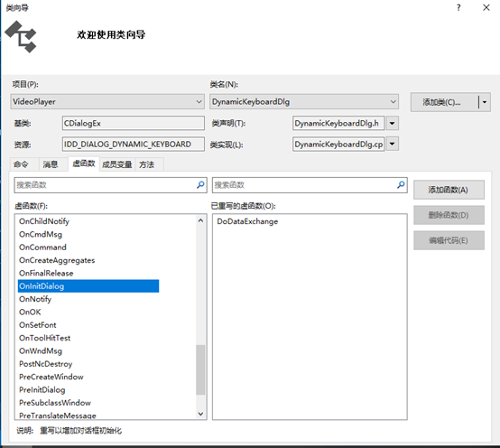
Task: Select PreSubclassWindow in the list
Action: point(55,403)
